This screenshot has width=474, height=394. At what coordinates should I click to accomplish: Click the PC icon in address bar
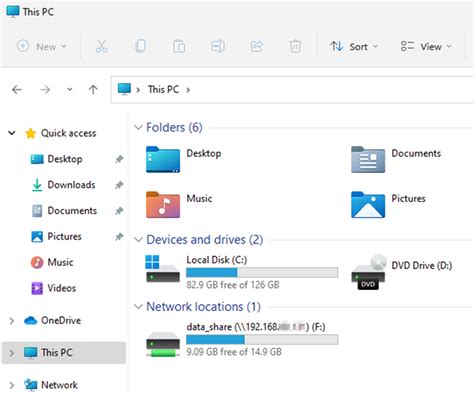(124, 89)
